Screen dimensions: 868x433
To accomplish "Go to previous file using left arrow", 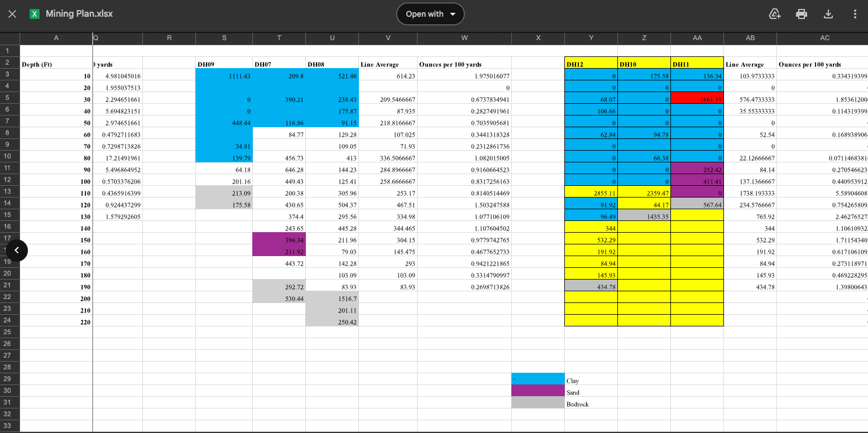I will (x=17, y=251).
